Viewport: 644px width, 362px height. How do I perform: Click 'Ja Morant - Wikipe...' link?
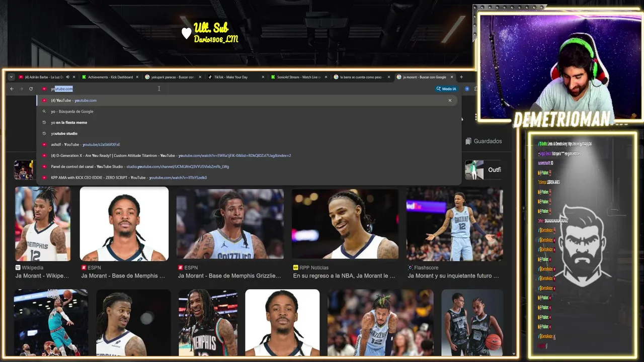(x=42, y=276)
